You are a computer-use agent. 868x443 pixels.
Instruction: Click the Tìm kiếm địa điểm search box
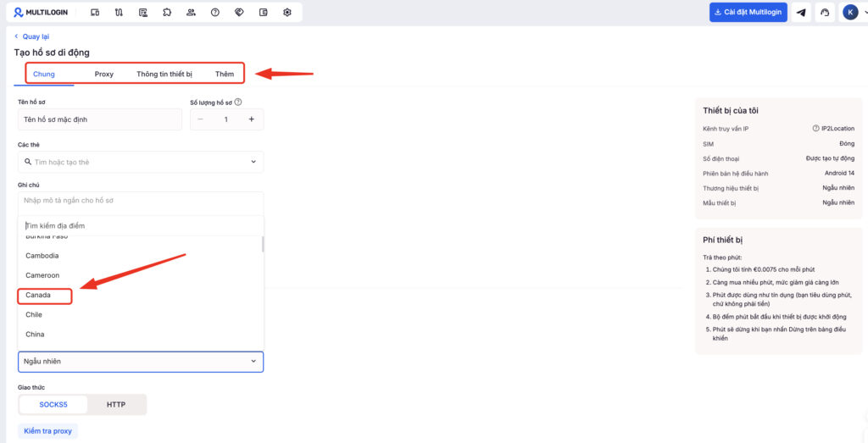(x=141, y=225)
